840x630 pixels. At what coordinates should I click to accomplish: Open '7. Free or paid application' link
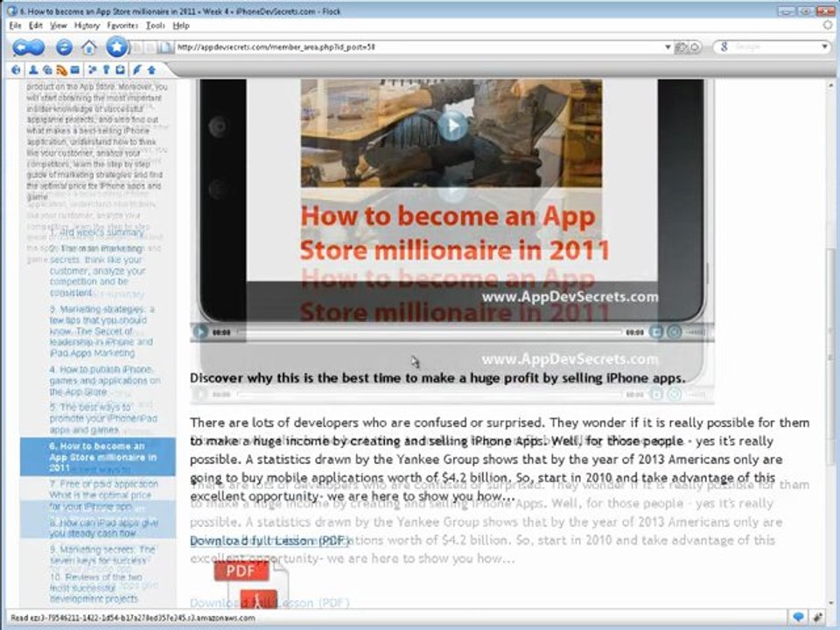[103, 495]
